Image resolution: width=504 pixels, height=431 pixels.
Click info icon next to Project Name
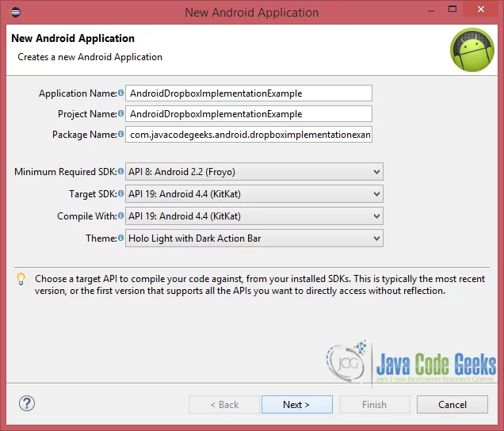[120, 113]
